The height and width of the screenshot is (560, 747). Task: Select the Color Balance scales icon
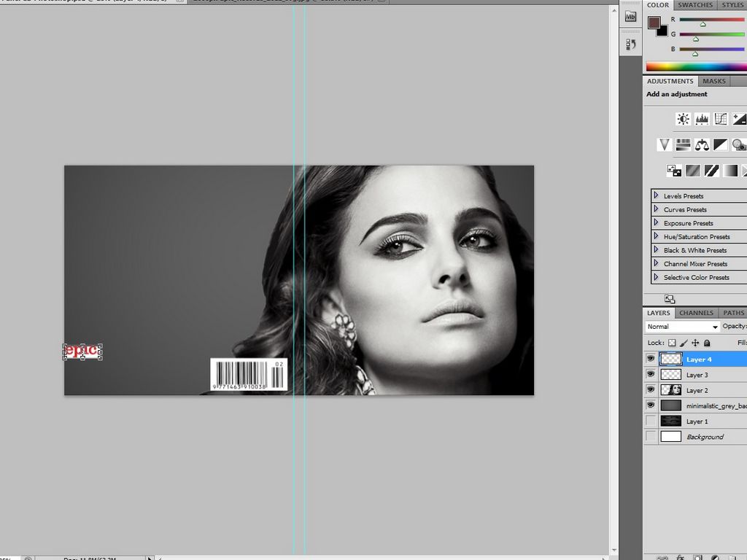tap(702, 145)
